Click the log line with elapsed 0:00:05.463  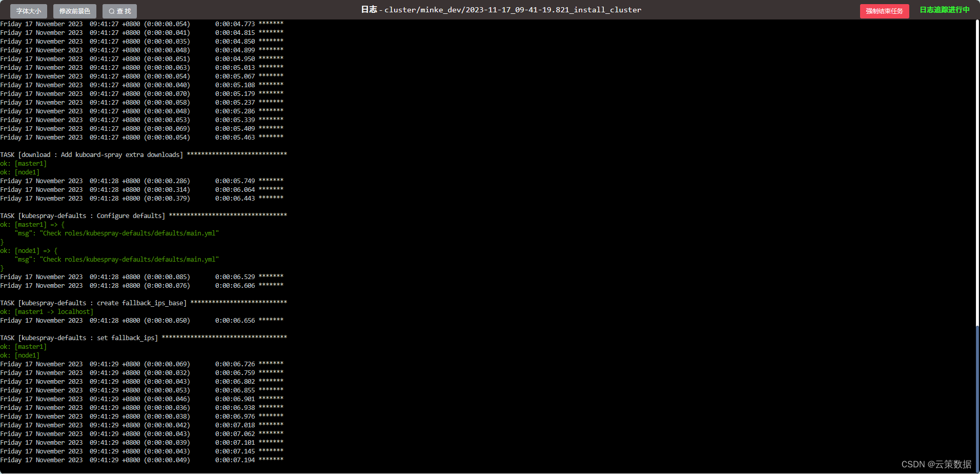pyautogui.click(x=142, y=137)
